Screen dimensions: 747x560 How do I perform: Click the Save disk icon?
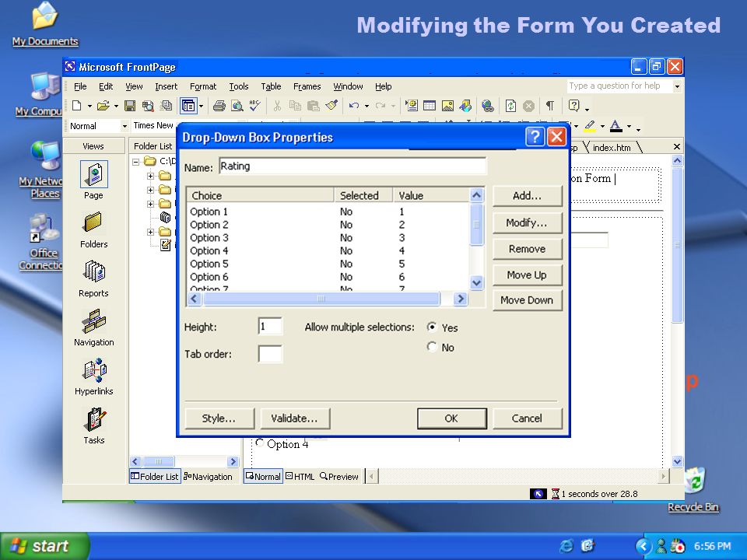point(130,106)
